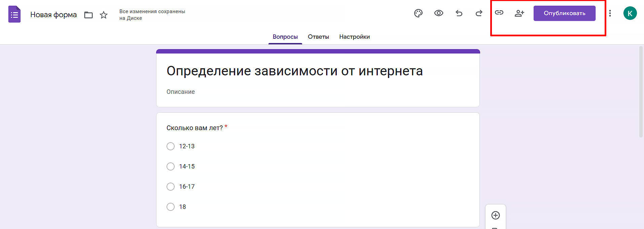The height and width of the screenshot is (229, 644).
Task: Select the 12-13 age option
Action: tap(171, 146)
